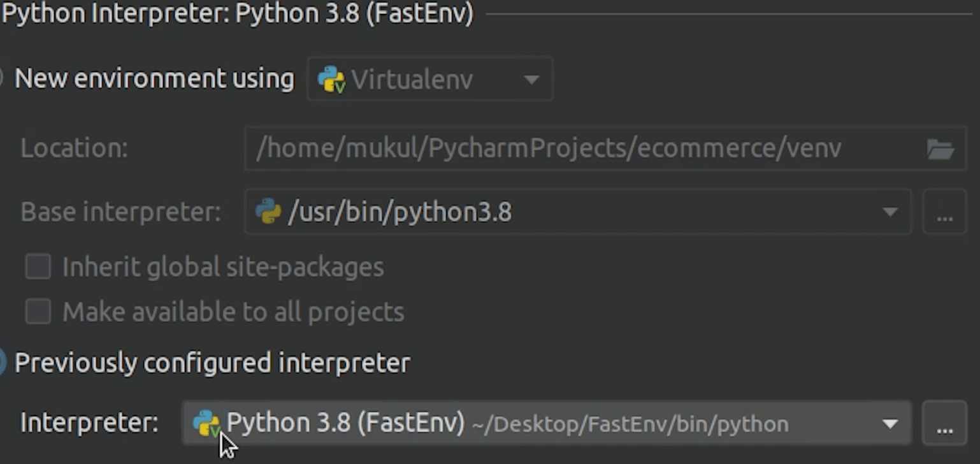Expand the Base interpreter dropdown arrow

tap(890, 212)
